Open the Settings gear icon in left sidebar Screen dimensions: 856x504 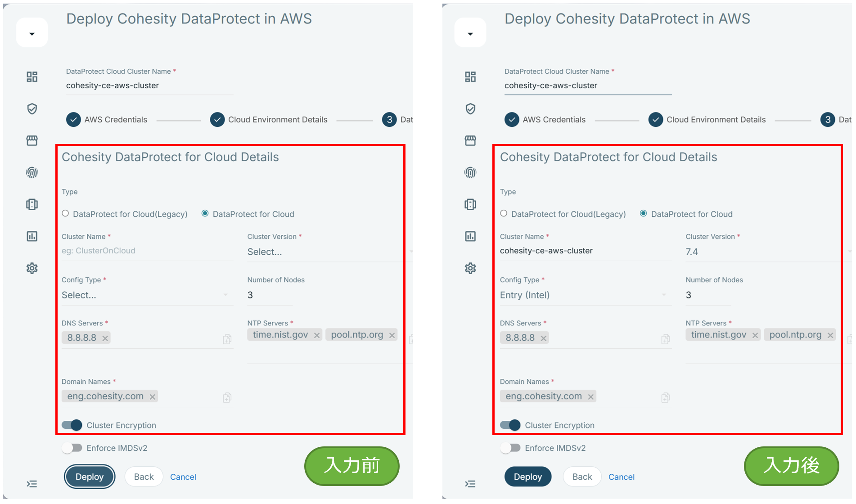click(32, 268)
